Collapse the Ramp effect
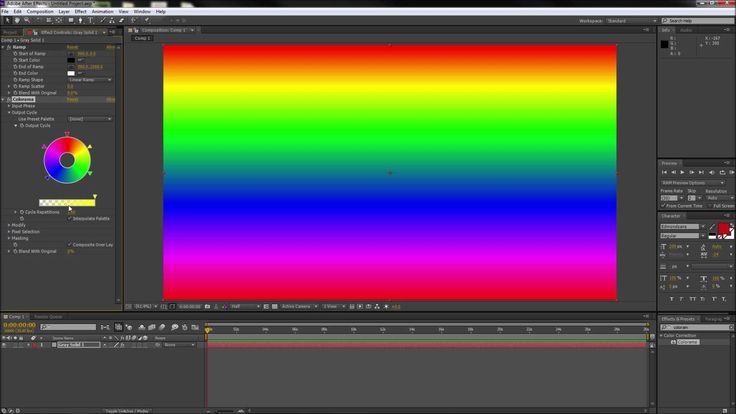736x414 pixels. [3, 47]
